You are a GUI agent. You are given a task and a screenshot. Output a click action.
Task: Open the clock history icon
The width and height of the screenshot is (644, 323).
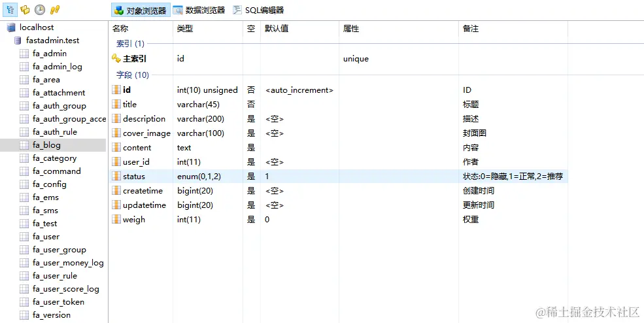pos(40,9)
